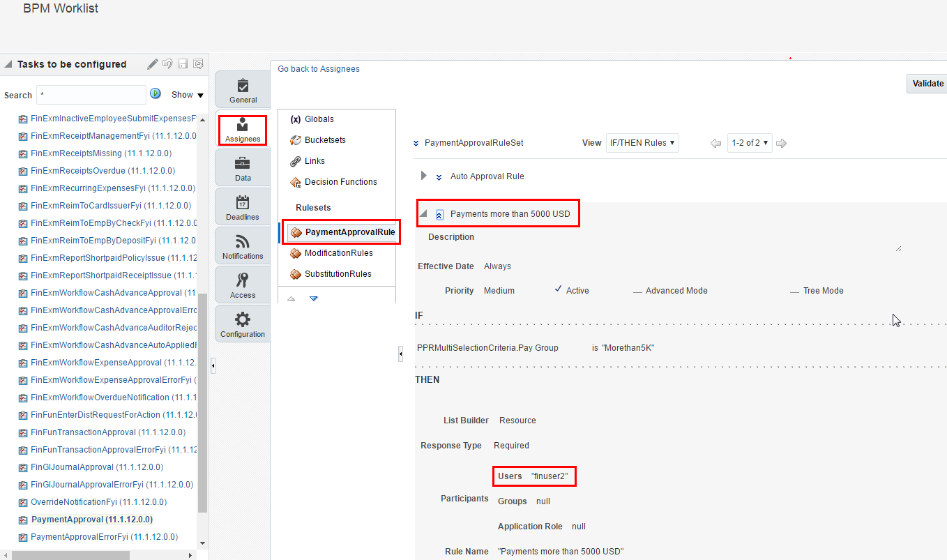Click the task icon beside OverrideNotificationFyi
The image size is (947, 560).
click(x=23, y=502)
